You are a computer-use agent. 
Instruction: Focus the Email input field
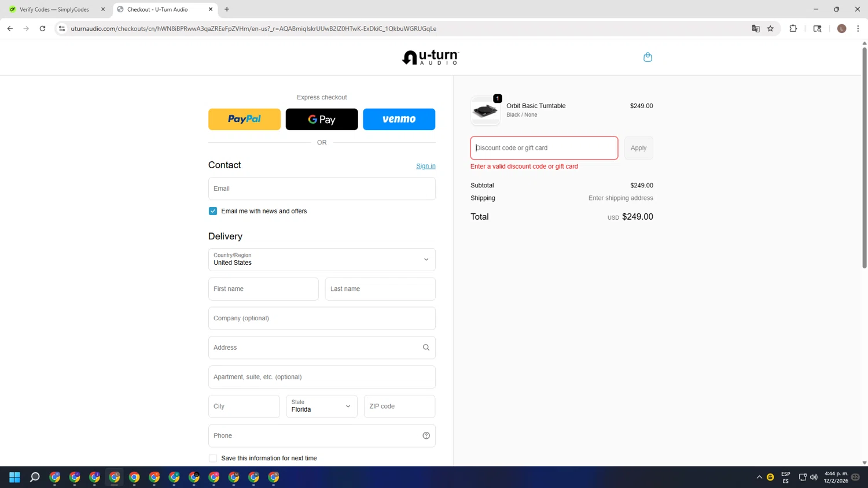tap(322, 188)
